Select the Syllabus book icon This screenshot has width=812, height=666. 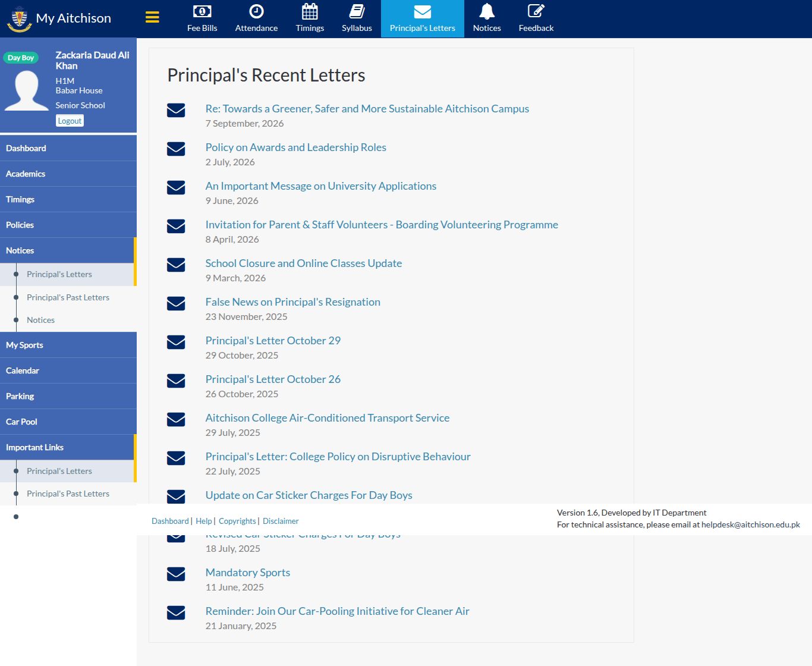[357, 11]
